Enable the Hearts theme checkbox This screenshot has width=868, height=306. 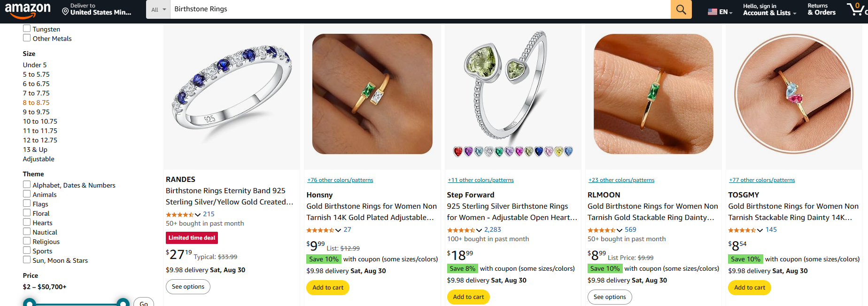27,222
